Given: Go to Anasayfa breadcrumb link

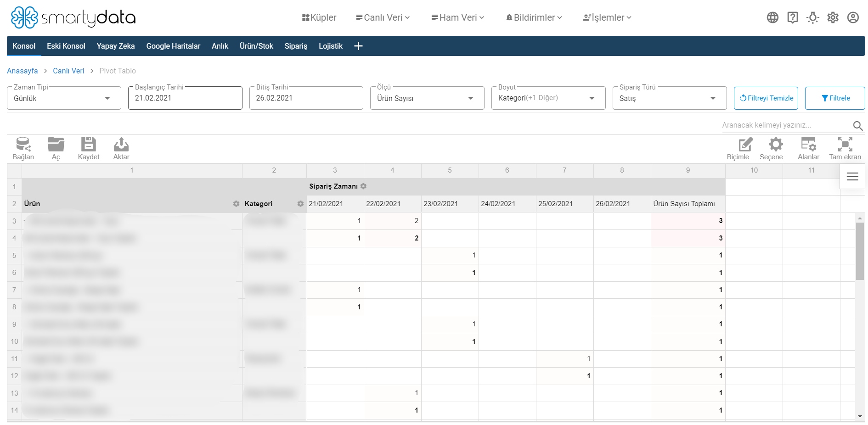Looking at the screenshot, I should 23,71.
